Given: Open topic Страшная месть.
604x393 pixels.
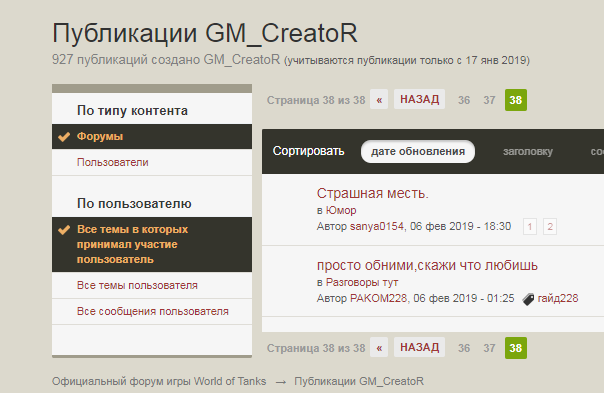Looking at the screenshot, I should click(372, 193).
